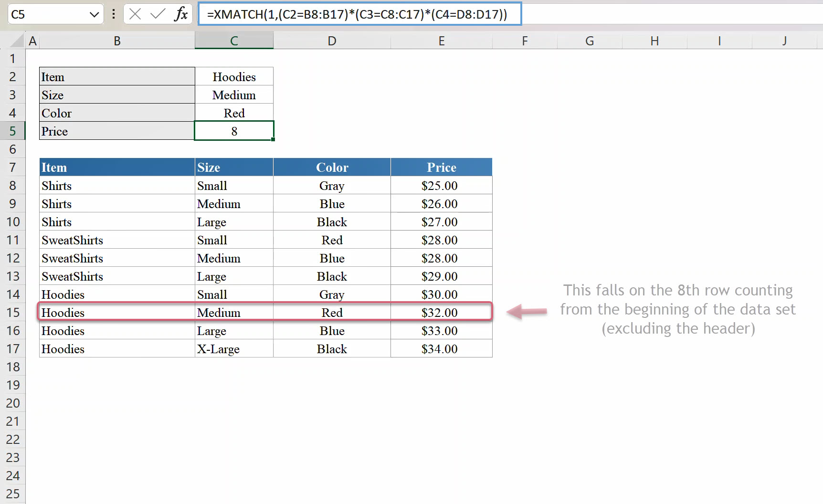
Task: Click the Color table header cell
Action: pyautogui.click(x=332, y=168)
